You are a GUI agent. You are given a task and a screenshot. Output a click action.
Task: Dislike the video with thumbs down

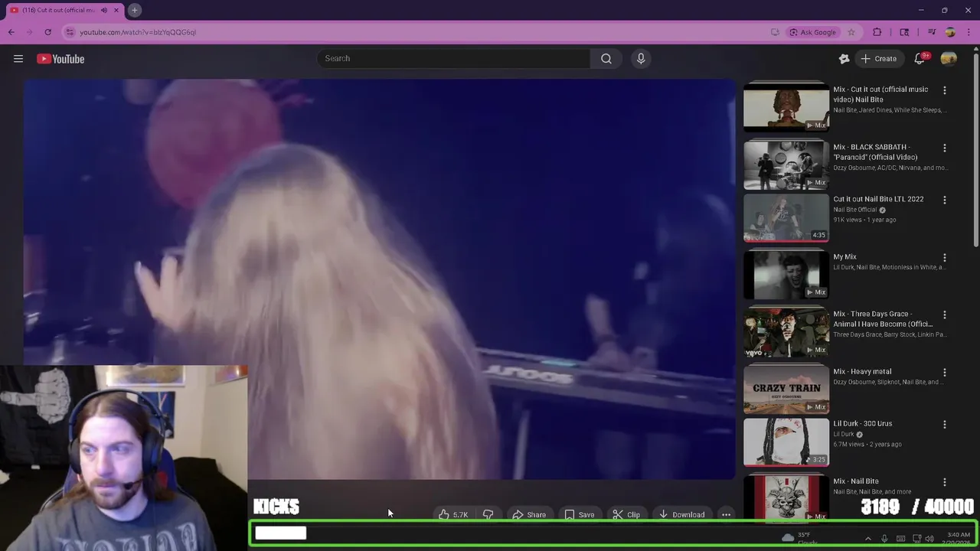click(x=488, y=515)
